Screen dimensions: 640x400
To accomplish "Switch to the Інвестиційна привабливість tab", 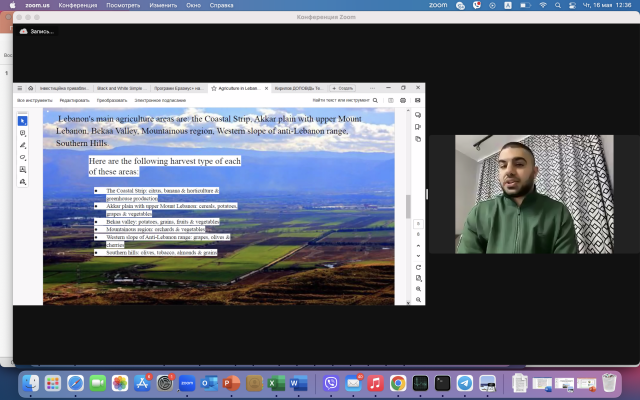I will (64, 88).
